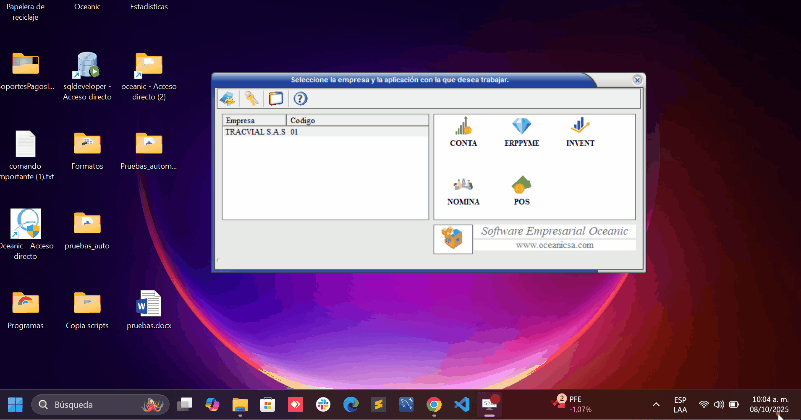
Task: Open Visual Studio Code from taskbar
Action: pos(461,404)
